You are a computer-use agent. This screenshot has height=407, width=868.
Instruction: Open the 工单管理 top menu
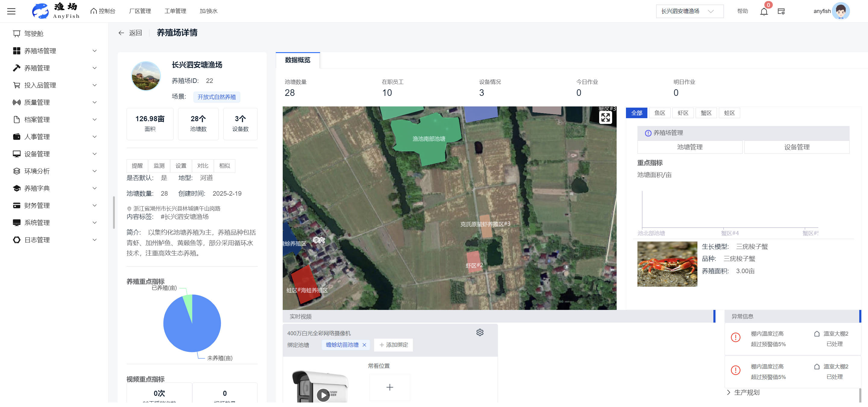pyautogui.click(x=175, y=11)
